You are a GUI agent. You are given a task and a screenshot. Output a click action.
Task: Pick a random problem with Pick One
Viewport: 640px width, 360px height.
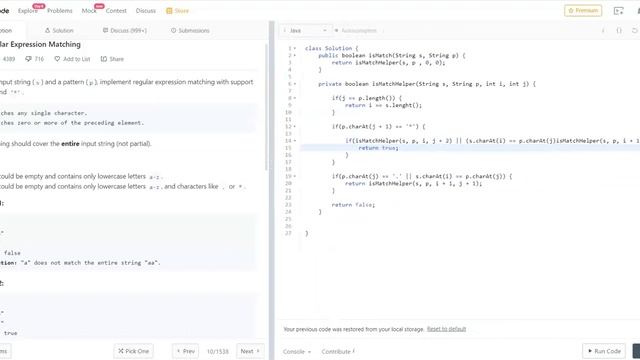133,351
